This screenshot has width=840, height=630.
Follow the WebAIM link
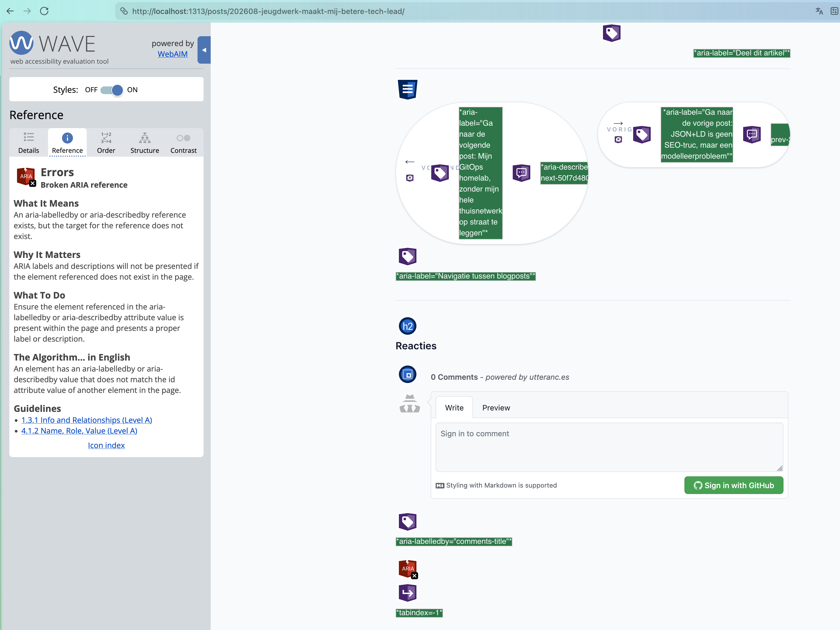[172, 54]
